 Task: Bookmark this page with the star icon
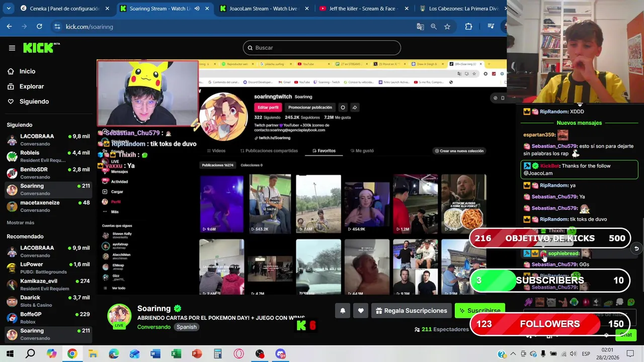447,27
